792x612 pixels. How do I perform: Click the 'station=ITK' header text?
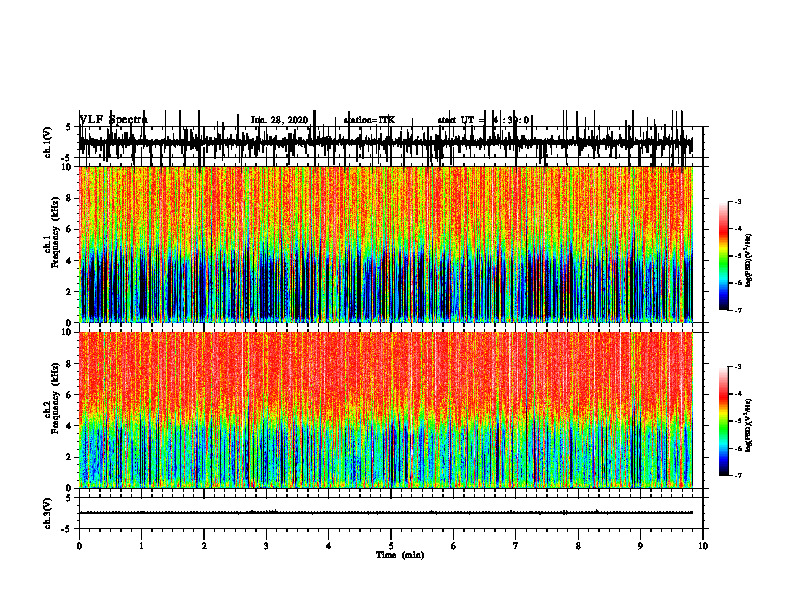point(369,120)
